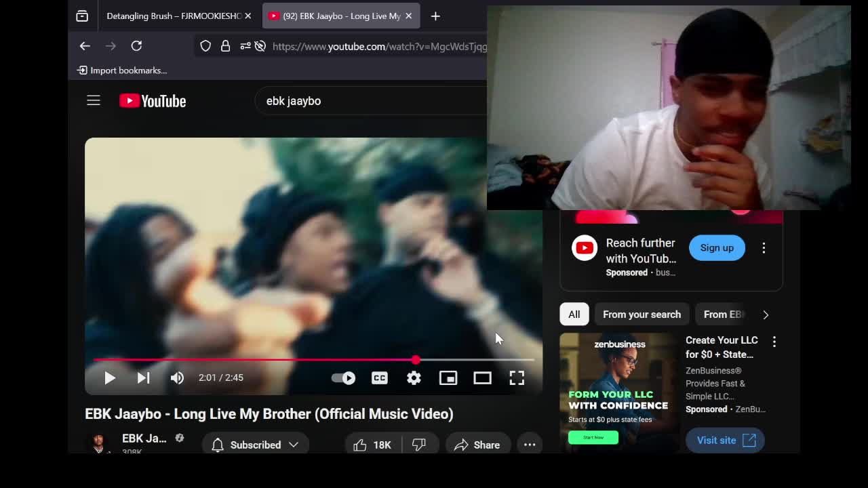The width and height of the screenshot is (868, 488).
Task: Toggle closed captions on the video
Action: tap(379, 378)
